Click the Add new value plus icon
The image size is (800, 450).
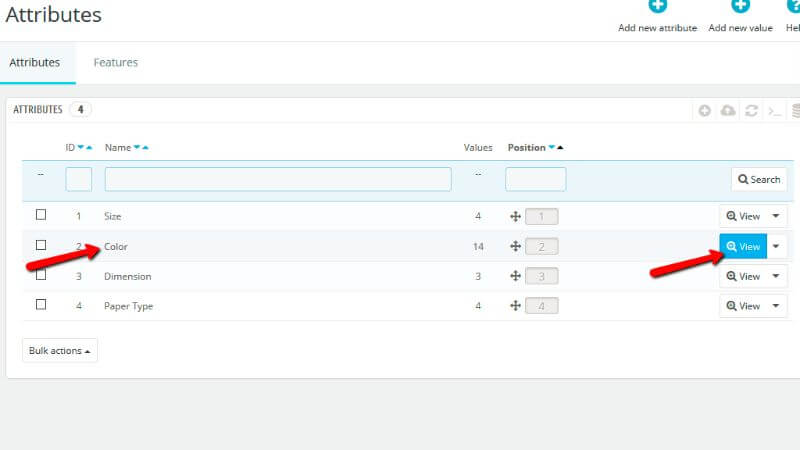(x=740, y=6)
